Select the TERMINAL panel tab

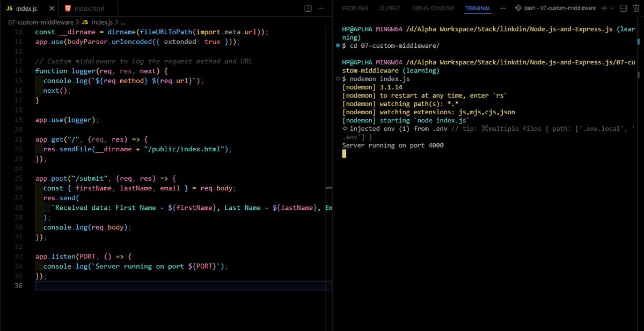[x=478, y=9]
